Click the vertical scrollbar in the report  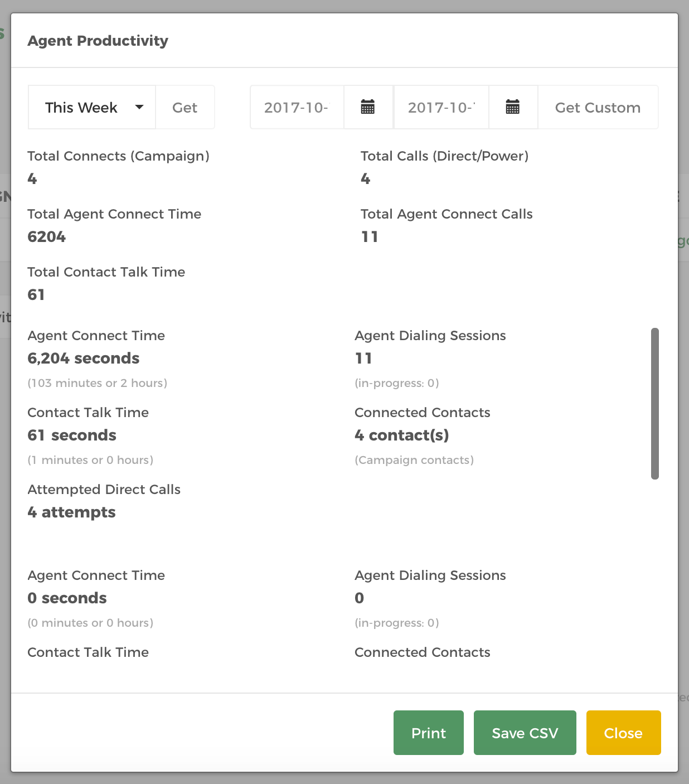[x=655, y=404]
